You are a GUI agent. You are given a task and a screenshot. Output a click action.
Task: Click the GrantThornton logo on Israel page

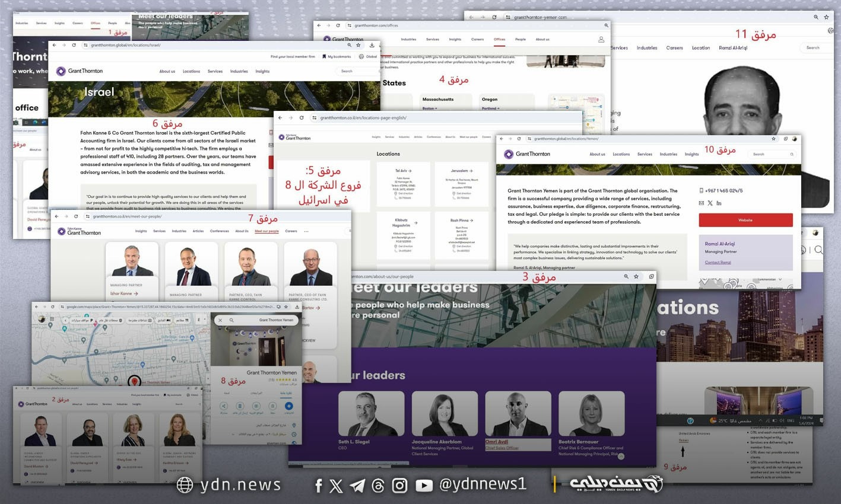[80, 71]
